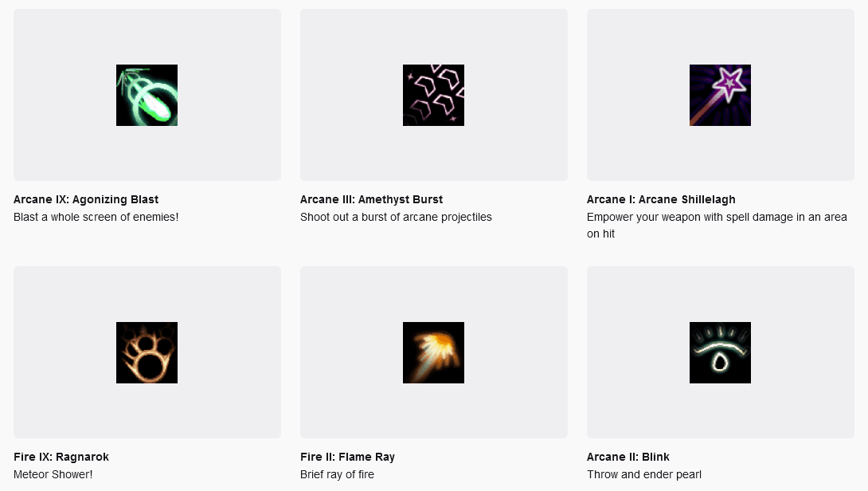Click the "Empower your weapon" description text

717,217
